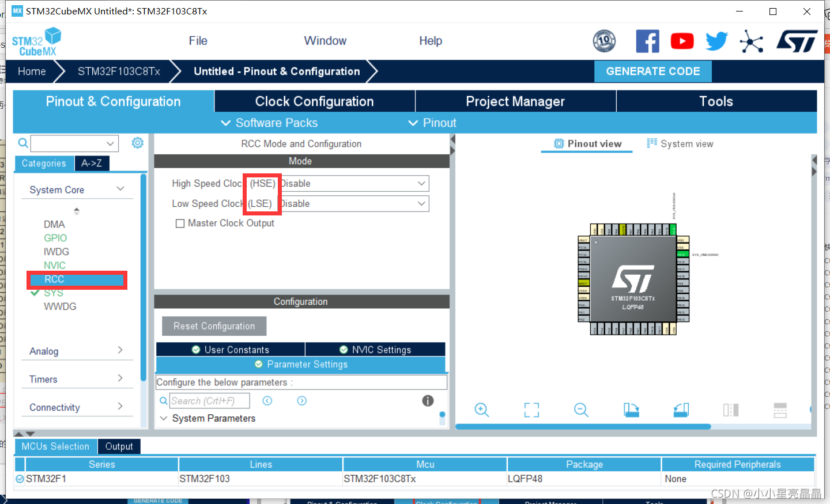Click the STM32F1 row selection icon
Viewport: 830px width, 504px height.
click(20, 479)
